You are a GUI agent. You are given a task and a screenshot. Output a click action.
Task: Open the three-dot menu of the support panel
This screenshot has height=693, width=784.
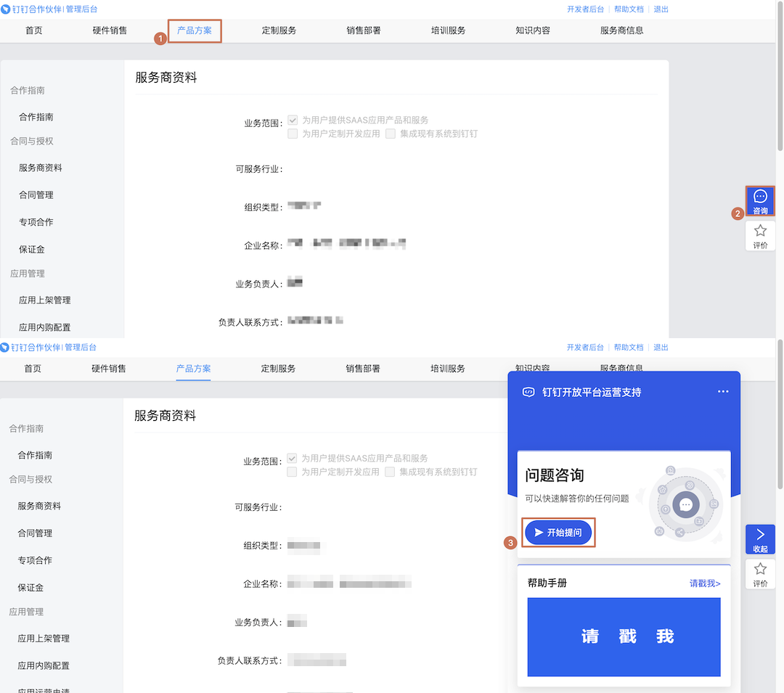click(x=723, y=391)
